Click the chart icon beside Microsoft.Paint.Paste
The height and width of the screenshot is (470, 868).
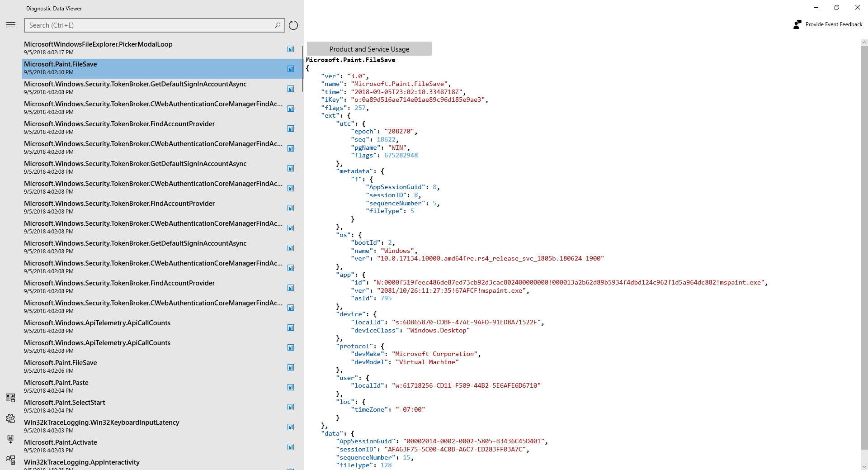pos(291,387)
